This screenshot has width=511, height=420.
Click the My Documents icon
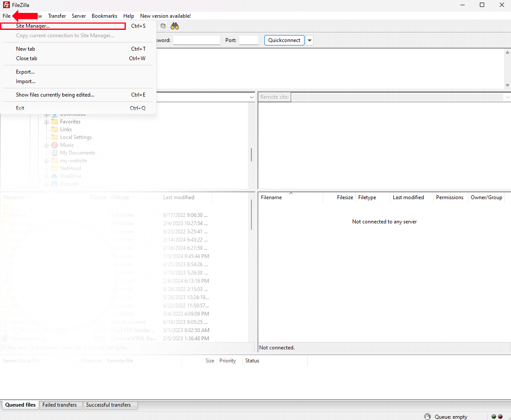coord(55,153)
